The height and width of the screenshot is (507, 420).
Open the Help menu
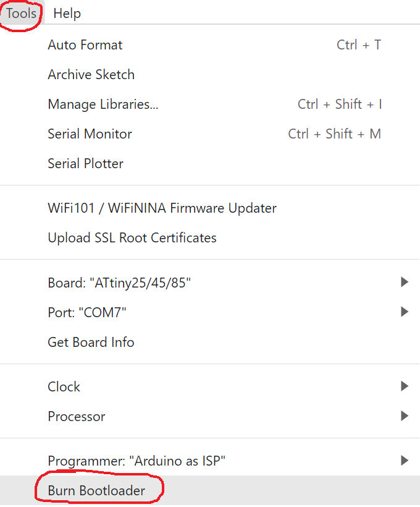coord(67,13)
